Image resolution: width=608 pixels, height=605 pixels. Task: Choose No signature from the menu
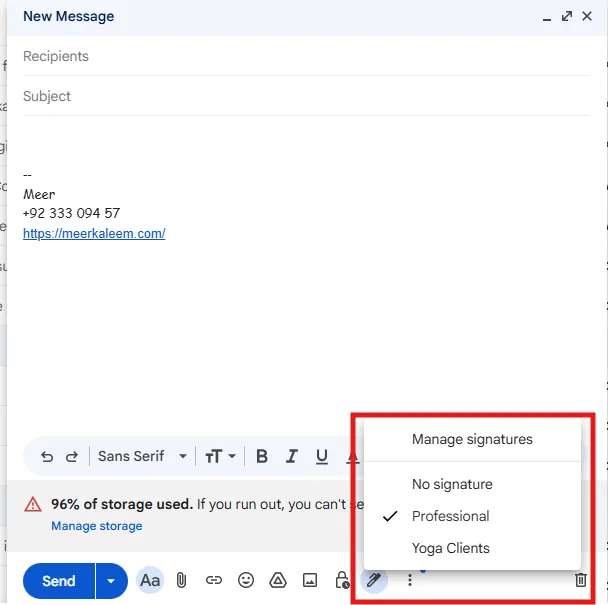click(x=452, y=484)
